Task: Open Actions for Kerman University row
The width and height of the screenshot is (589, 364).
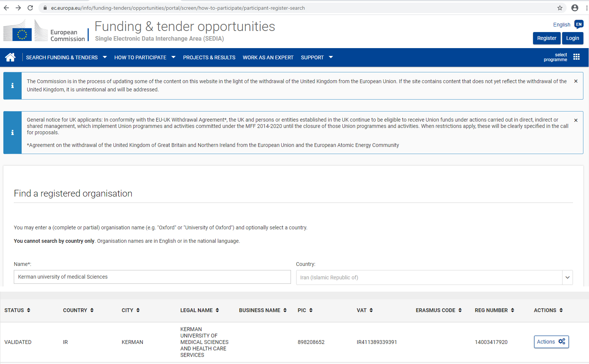Action: (551, 342)
